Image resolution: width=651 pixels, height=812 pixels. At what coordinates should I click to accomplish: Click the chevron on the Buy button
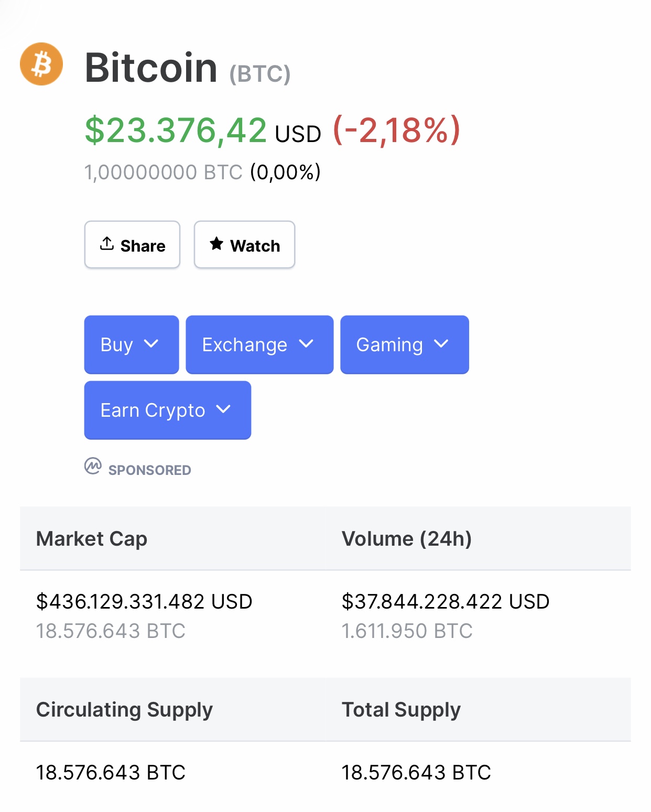pos(151,344)
